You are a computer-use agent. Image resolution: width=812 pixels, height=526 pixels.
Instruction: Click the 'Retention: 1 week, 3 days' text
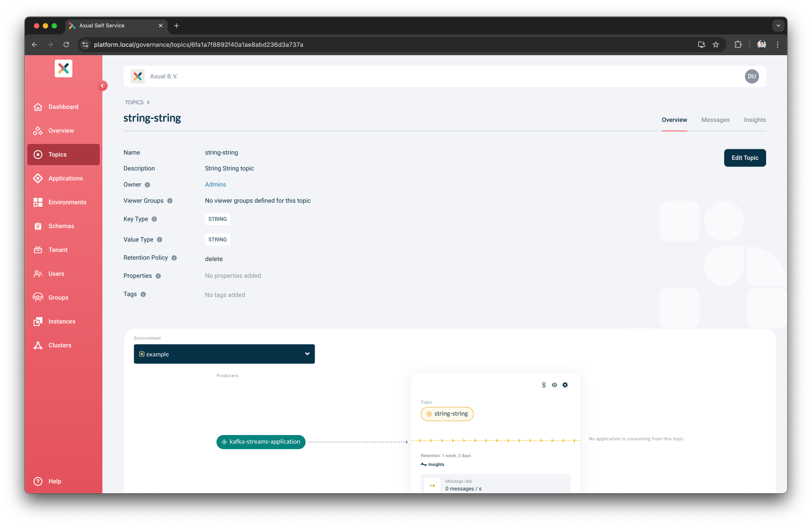pyautogui.click(x=446, y=456)
